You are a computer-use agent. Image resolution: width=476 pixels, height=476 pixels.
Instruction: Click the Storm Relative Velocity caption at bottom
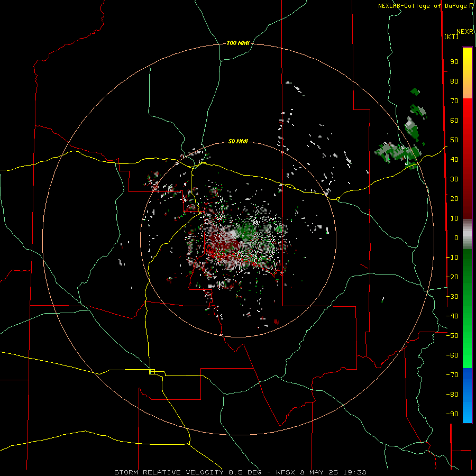pos(240,472)
